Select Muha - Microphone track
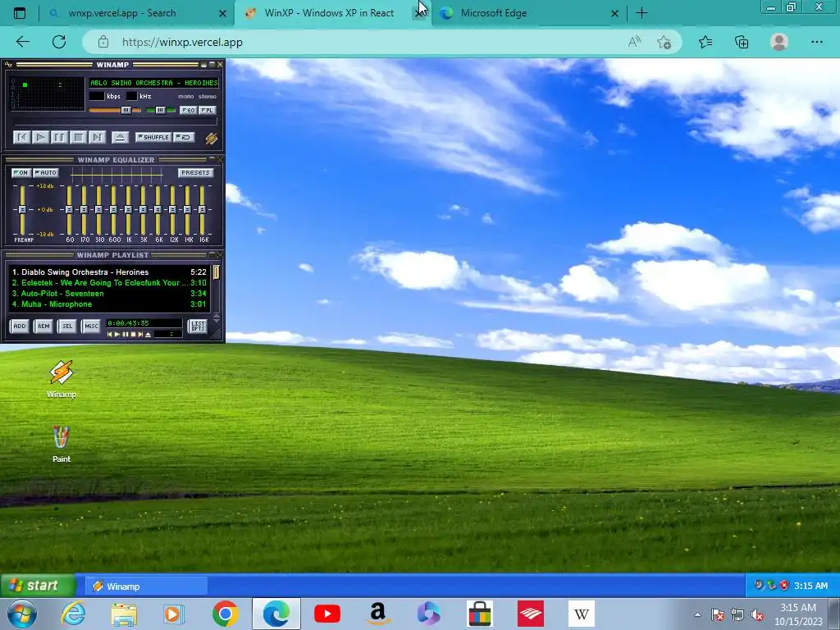This screenshot has height=630, width=840. coord(109,304)
